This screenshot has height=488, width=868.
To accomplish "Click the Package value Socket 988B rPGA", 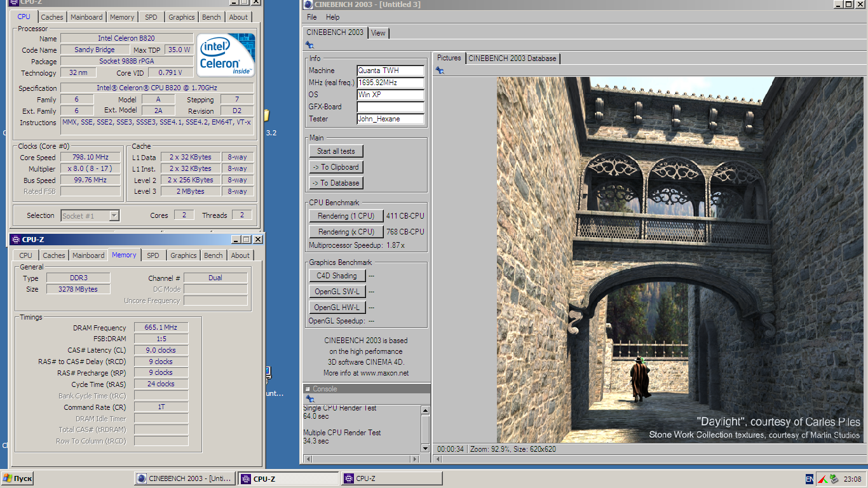I will tap(126, 61).
